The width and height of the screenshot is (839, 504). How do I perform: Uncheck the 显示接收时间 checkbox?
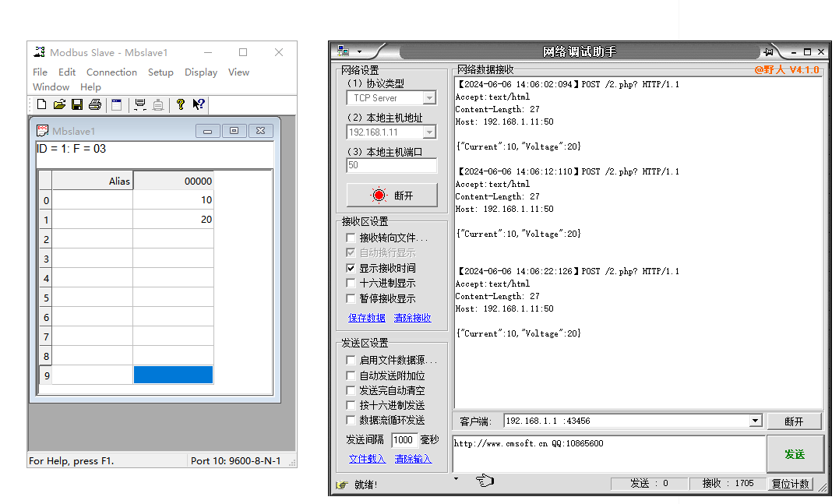pos(351,268)
